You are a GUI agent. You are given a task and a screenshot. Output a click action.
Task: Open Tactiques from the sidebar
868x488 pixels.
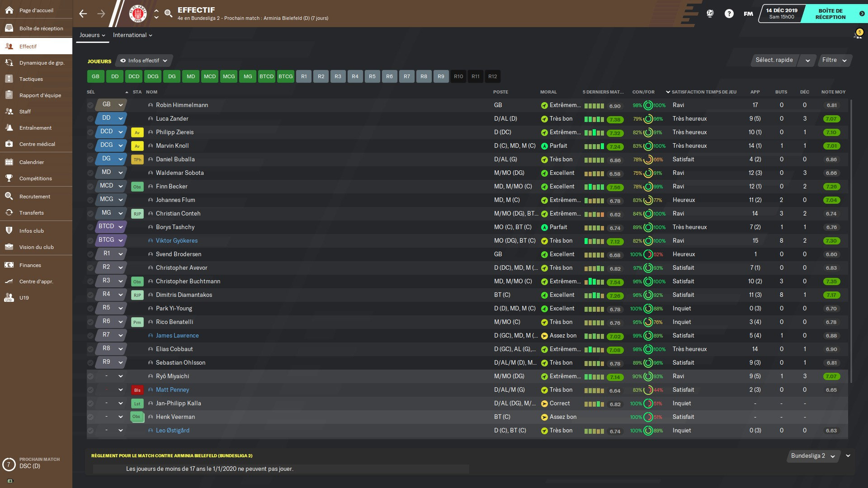pos(31,79)
